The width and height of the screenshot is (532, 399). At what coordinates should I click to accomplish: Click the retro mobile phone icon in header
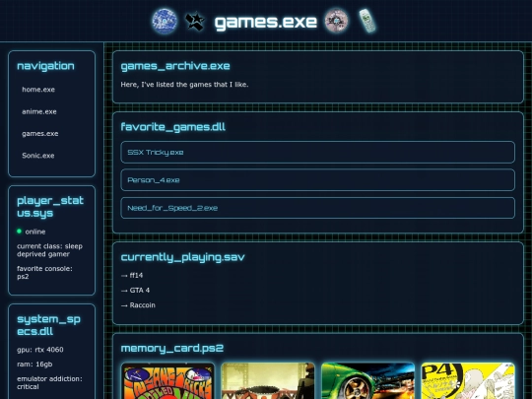[367, 21]
